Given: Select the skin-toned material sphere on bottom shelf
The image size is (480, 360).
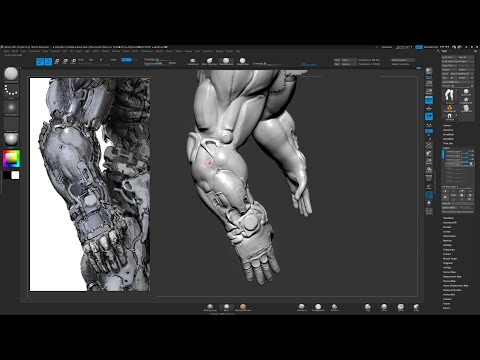Looking at the screenshot, I should click(x=243, y=307).
